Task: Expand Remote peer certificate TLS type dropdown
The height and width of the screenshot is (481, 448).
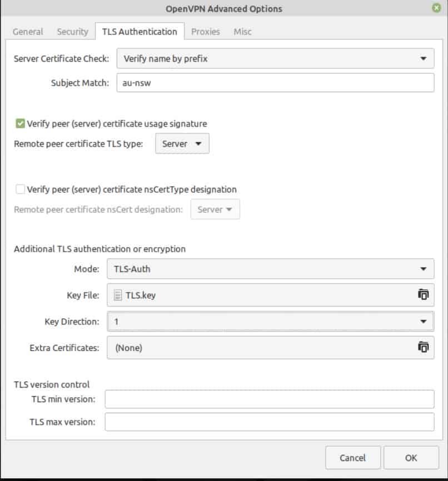Action: point(182,143)
